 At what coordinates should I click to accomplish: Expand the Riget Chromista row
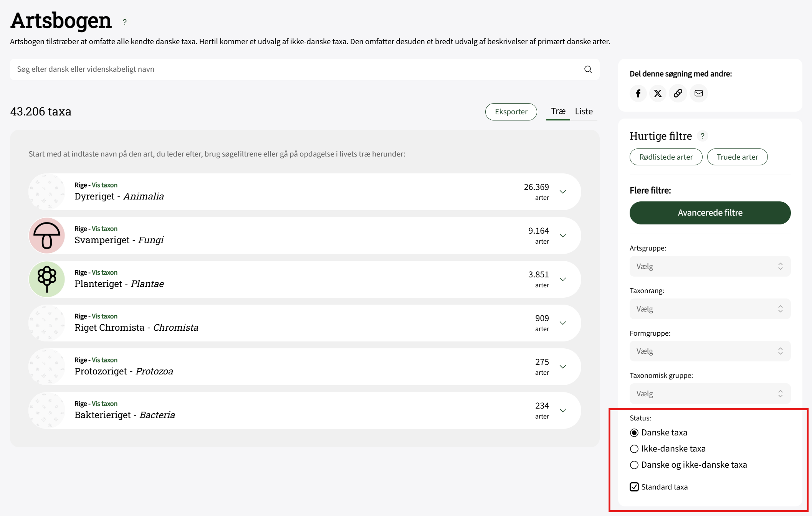[x=563, y=323]
